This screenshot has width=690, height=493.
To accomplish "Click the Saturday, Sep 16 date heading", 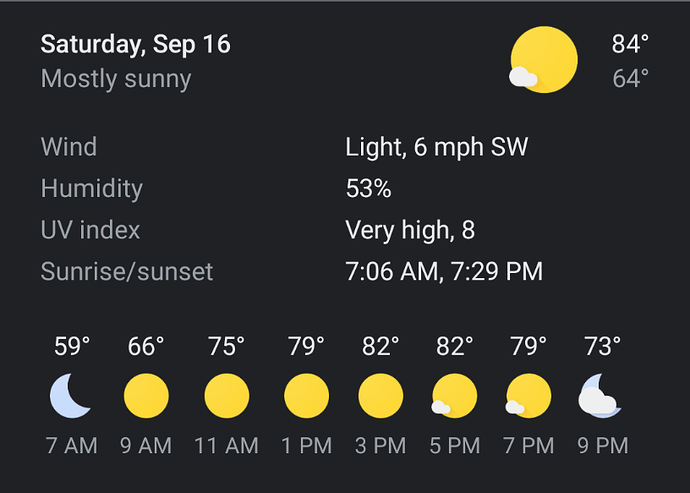I will (x=135, y=44).
